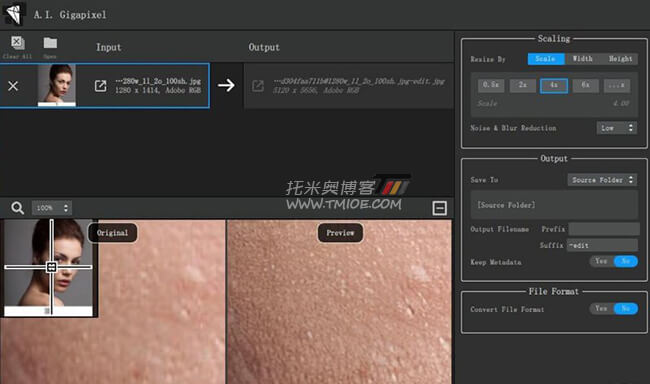Set Keep Metadata to No
The image size is (650, 384).
coord(626,261)
